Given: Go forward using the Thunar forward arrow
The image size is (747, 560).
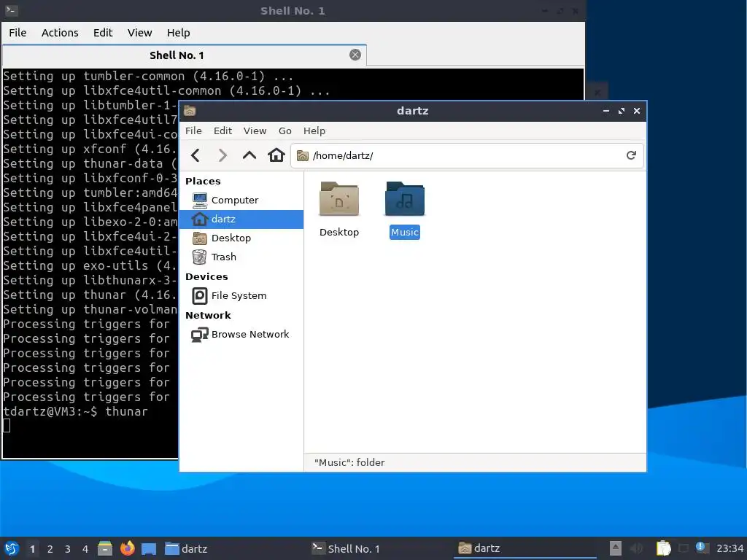Looking at the screenshot, I should [222, 155].
